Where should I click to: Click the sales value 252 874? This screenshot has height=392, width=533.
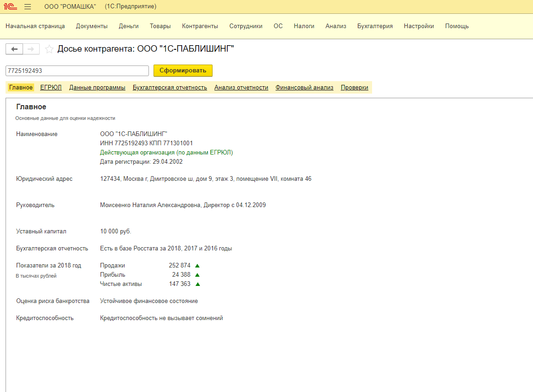[x=179, y=266]
